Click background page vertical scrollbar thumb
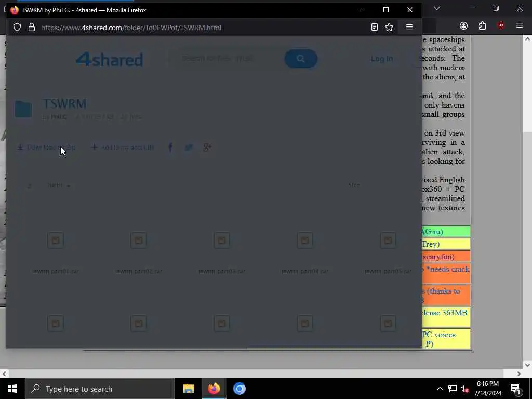Viewport: 532px width, 399px height. coord(527,88)
